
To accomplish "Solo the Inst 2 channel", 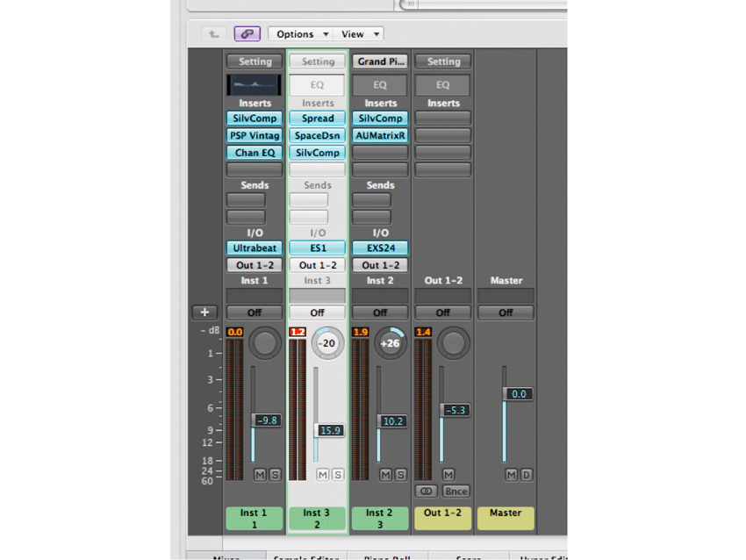I will click(400, 474).
